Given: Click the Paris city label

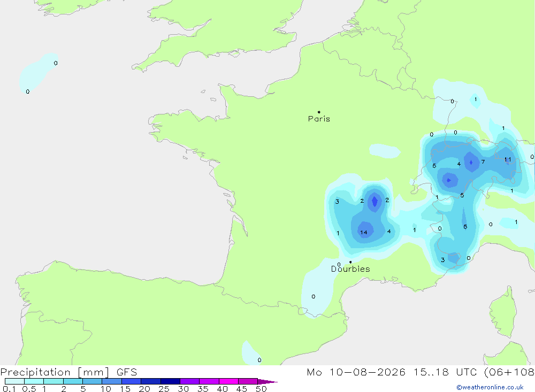Looking at the screenshot, I should [319, 119].
